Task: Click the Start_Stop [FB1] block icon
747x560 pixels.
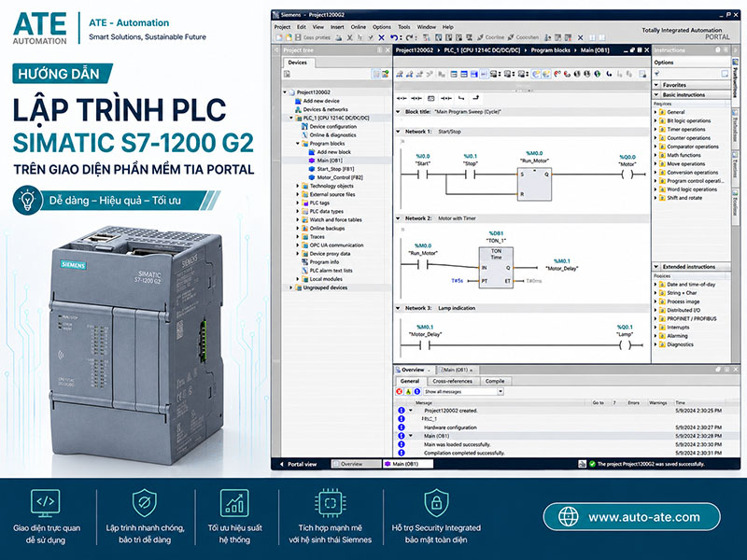Action: [312, 169]
